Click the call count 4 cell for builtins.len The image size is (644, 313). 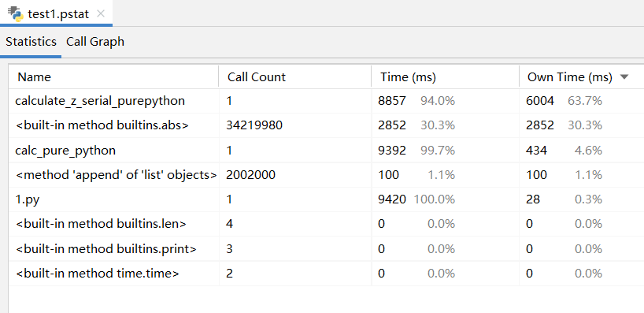point(295,224)
